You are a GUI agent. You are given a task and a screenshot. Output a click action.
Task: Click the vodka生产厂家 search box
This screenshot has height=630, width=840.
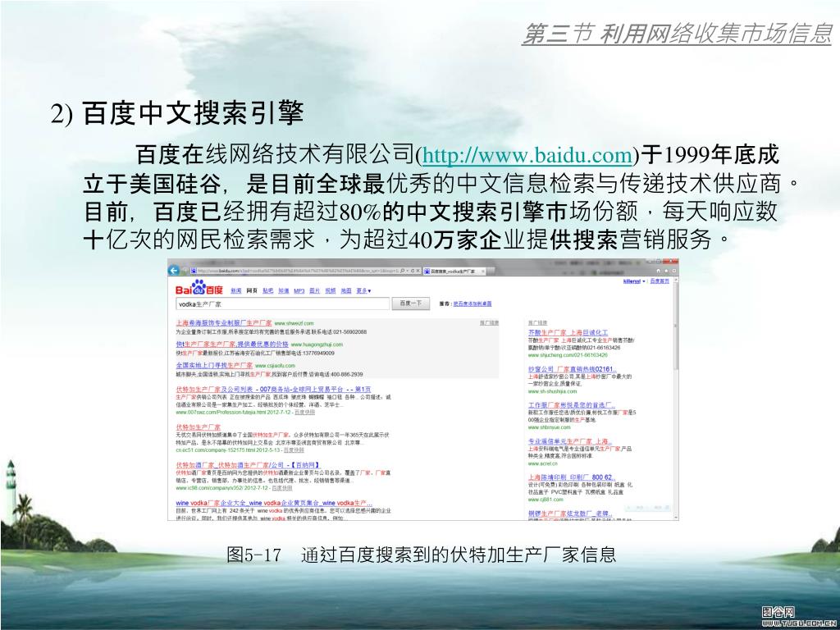tap(282, 304)
